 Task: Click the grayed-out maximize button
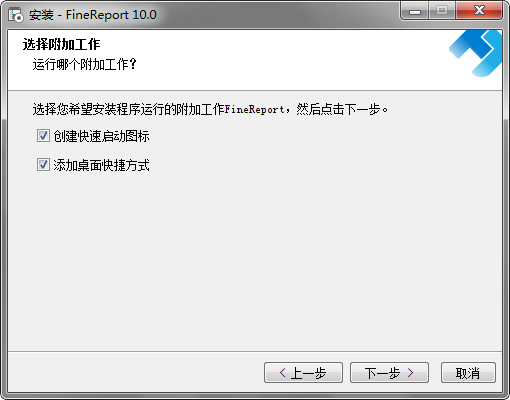pyautogui.click(x=442, y=11)
